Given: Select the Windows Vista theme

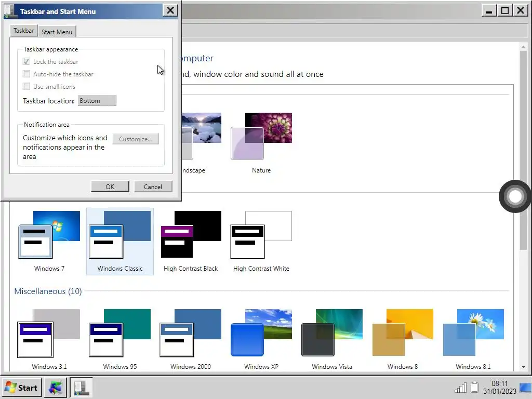Looking at the screenshot, I should 332,339.
